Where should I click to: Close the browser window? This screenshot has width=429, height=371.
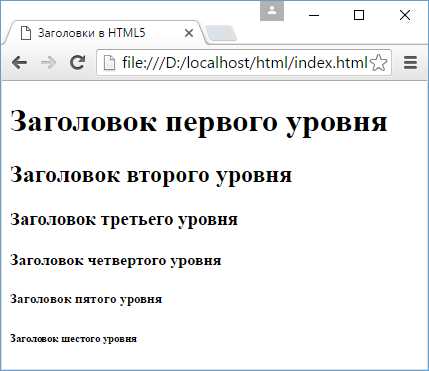405,15
